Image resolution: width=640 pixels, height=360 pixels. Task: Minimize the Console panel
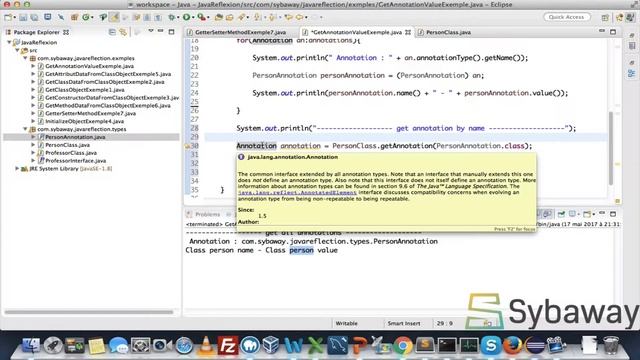(x=602, y=213)
